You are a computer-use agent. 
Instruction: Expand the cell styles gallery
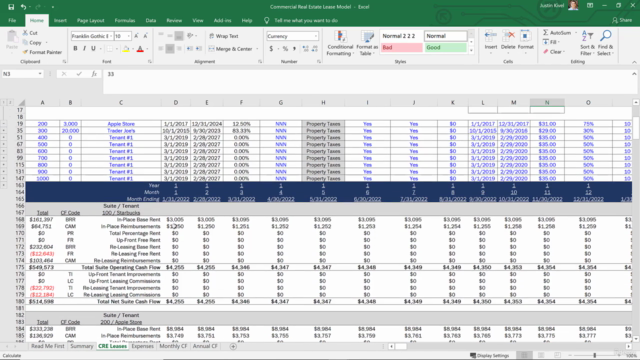471,51
